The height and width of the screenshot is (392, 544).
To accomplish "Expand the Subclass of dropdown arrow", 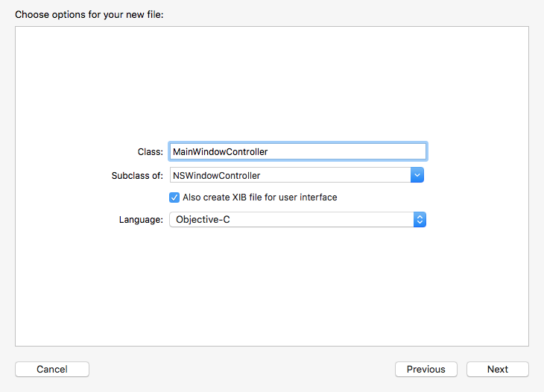I will 417,175.
